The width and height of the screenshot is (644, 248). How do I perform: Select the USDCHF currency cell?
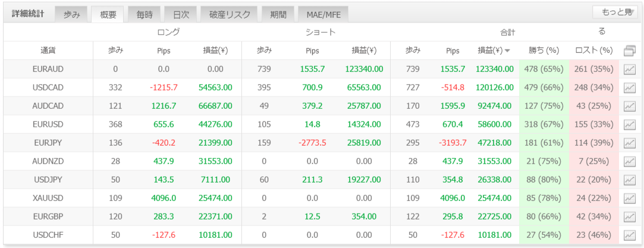click(48, 236)
